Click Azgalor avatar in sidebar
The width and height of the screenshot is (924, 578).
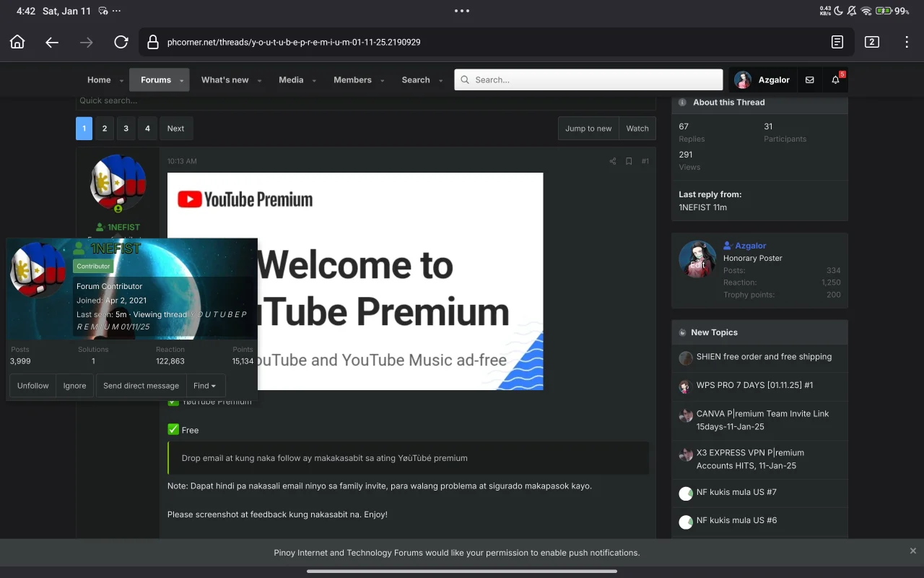[x=697, y=259]
